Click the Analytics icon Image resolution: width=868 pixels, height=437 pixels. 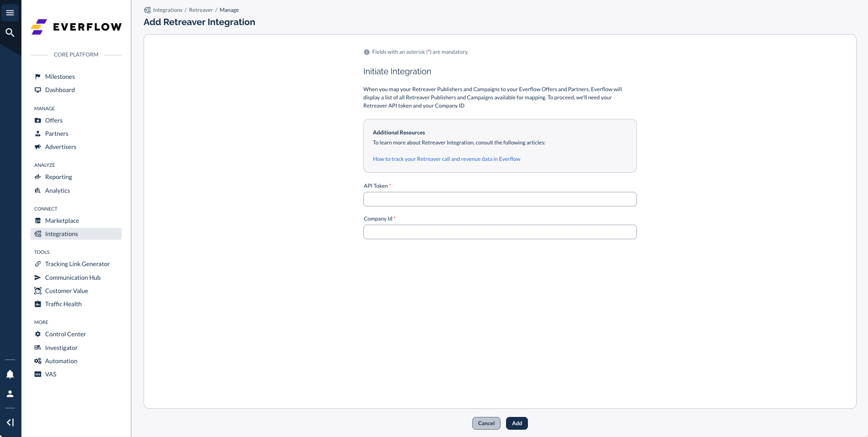point(38,190)
